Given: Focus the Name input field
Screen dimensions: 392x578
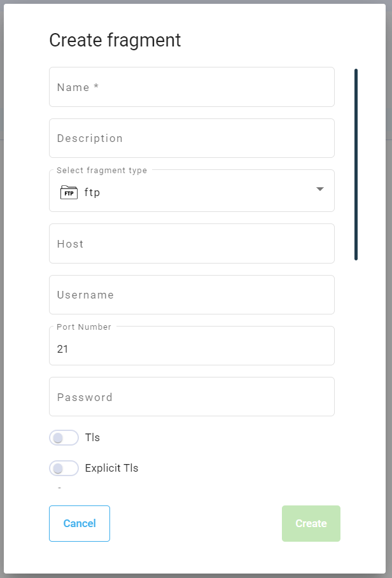Looking at the screenshot, I should [192, 87].
